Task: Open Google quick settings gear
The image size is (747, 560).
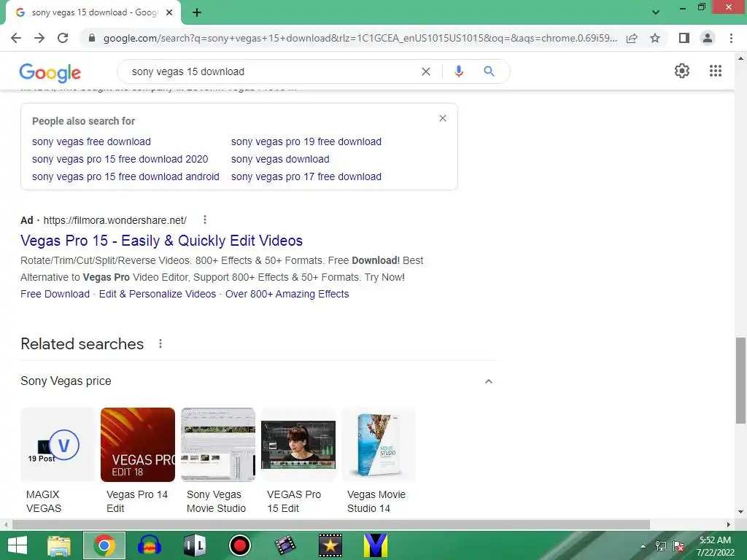Action: tap(682, 71)
